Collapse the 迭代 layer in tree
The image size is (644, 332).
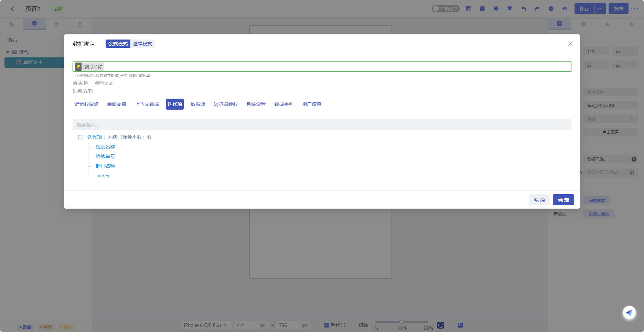pos(8,52)
